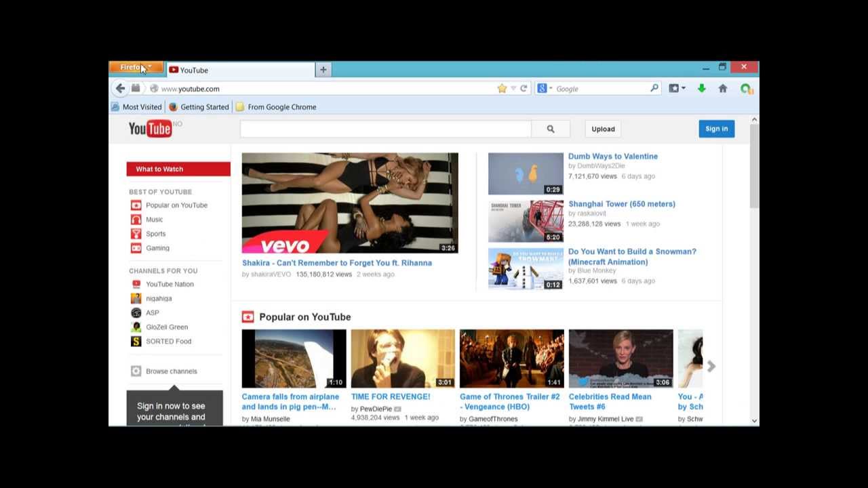Open Shanghai Tower (650 meters) title
Screen dimensions: 868x488
[x=622, y=204]
